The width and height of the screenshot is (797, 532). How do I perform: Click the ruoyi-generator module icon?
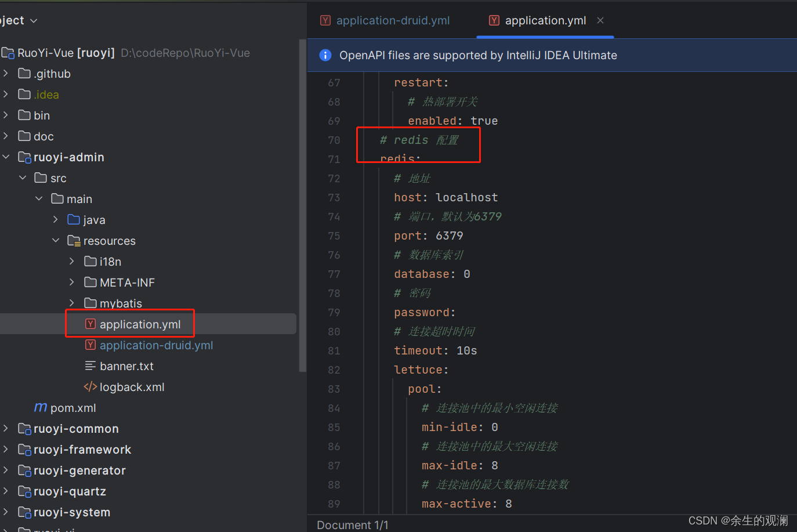pos(24,471)
